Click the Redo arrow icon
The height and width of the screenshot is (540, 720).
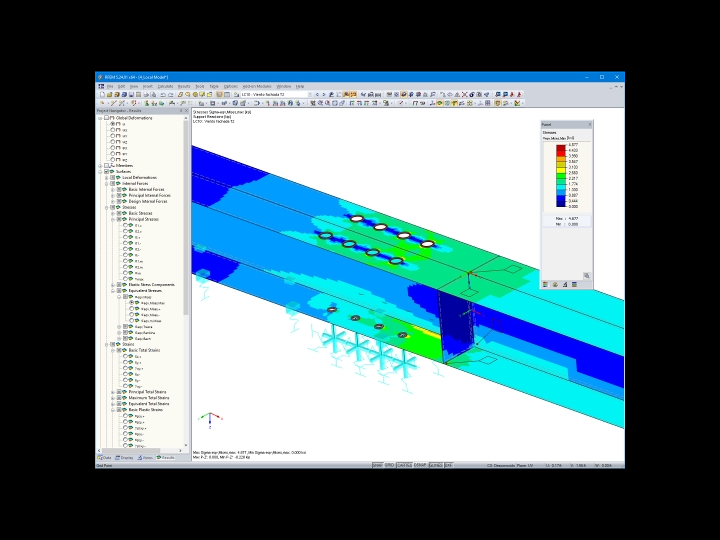[x=170, y=95]
